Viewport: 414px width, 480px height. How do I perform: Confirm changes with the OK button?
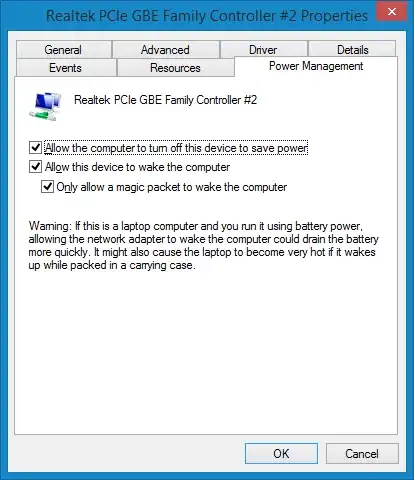(x=281, y=453)
